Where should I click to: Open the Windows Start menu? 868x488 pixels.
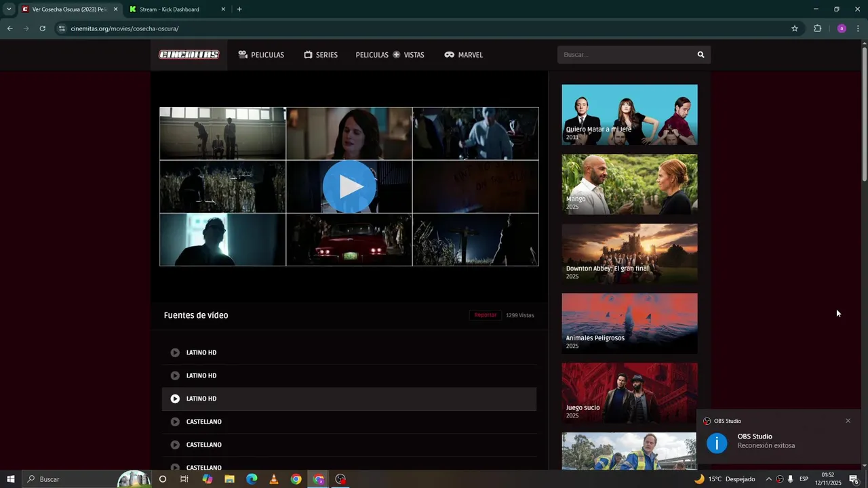tap(10, 479)
